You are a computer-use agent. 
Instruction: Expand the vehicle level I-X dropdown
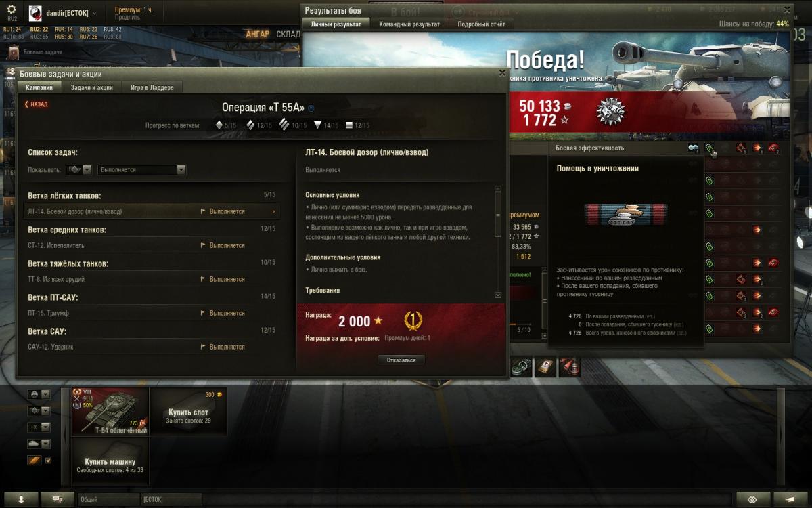(x=39, y=427)
